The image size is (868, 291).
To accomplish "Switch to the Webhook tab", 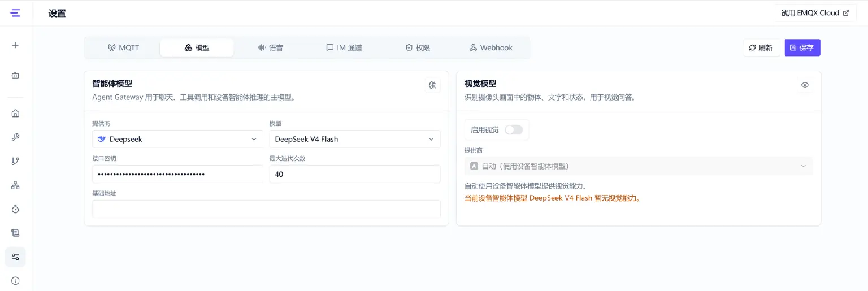I will pos(491,47).
